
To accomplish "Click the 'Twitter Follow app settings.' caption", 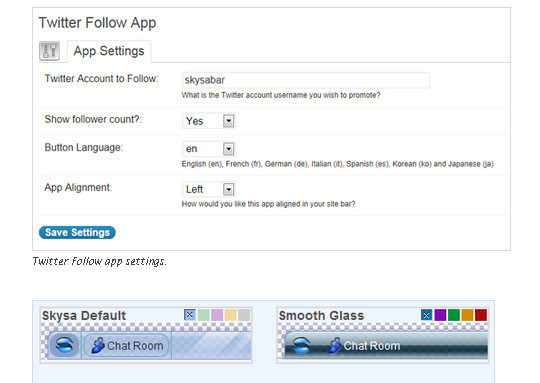I will [x=100, y=261].
